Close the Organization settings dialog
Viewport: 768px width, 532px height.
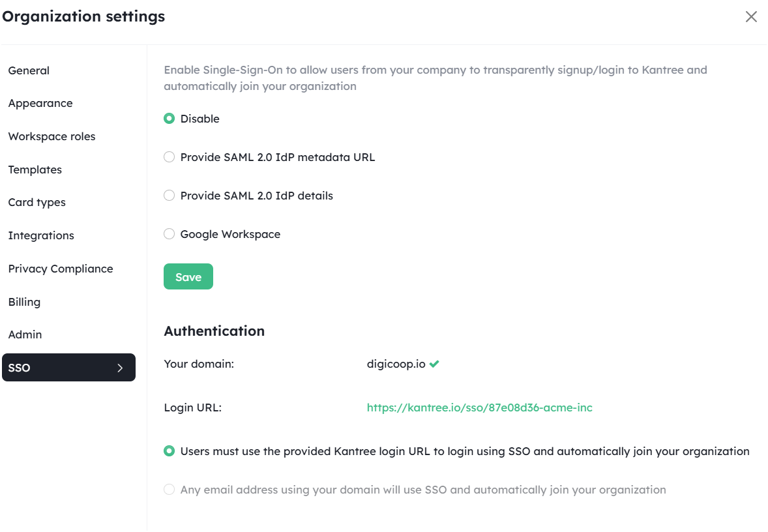751,17
